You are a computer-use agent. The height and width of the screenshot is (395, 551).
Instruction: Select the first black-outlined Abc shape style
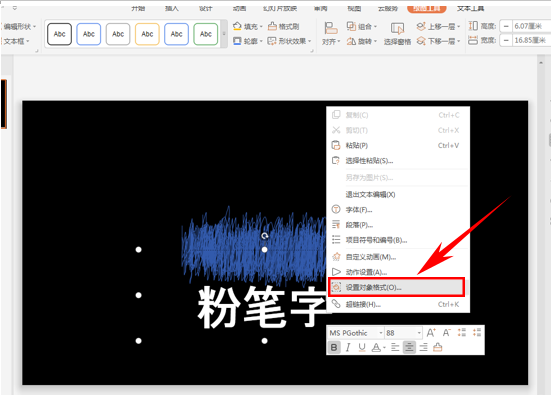(59, 34)
